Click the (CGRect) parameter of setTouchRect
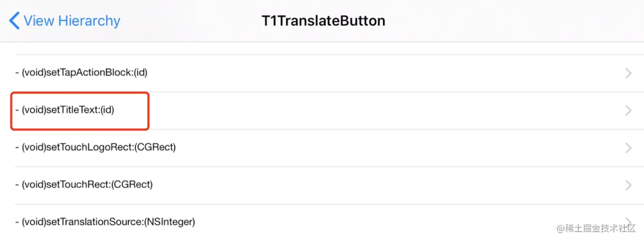Screen dimensions: 644x241 pos(130,185)
